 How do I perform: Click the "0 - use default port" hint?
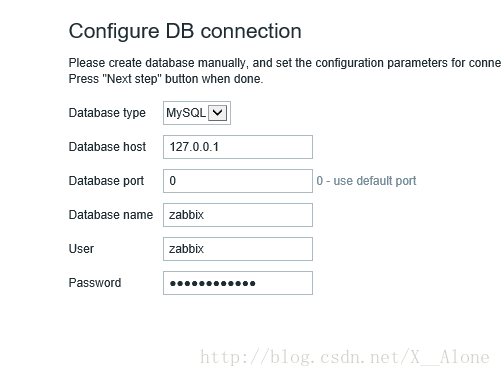coord(366,181)
